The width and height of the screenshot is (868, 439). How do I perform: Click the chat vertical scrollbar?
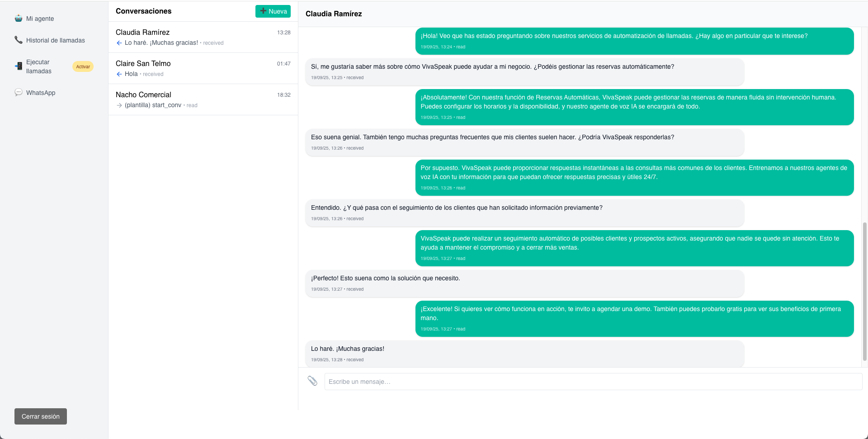865,289
